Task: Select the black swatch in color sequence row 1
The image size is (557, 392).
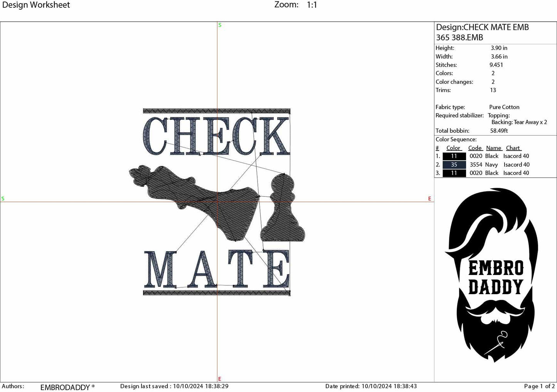Action: tap(454, 156)
